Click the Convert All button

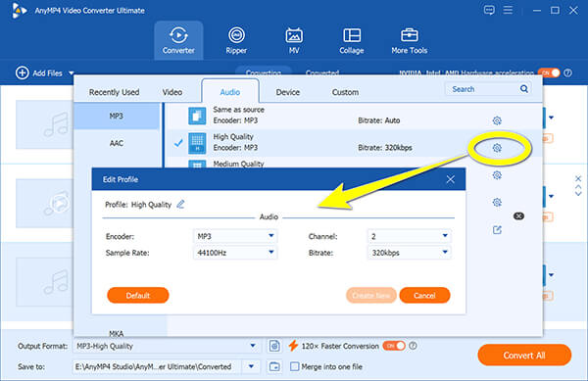coord(524,355)
